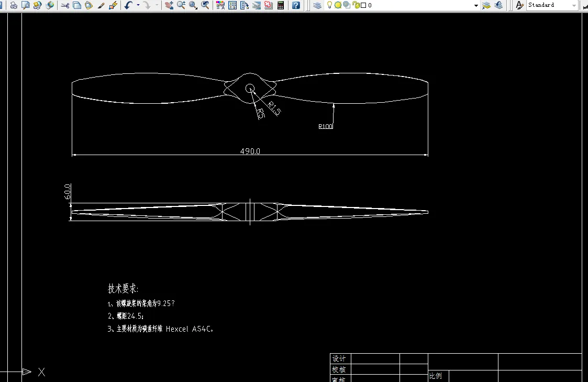This screenshot has width=588, height=382.
Task: Undo the last action
Action: point(129,5)
